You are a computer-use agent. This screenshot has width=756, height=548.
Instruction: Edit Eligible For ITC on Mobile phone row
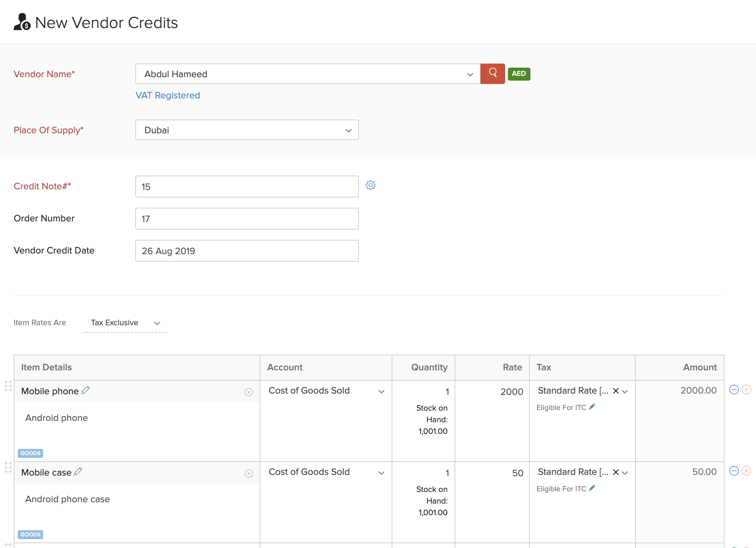click(x=592, y=407)
